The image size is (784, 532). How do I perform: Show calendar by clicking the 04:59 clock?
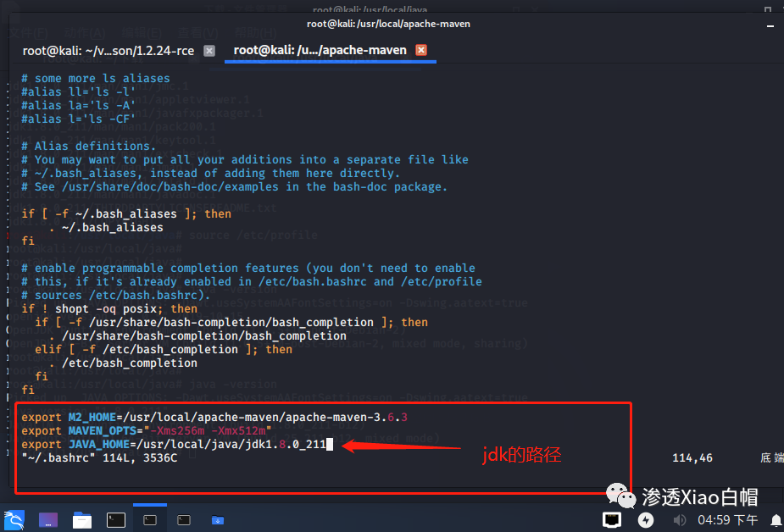click(728, 520)
